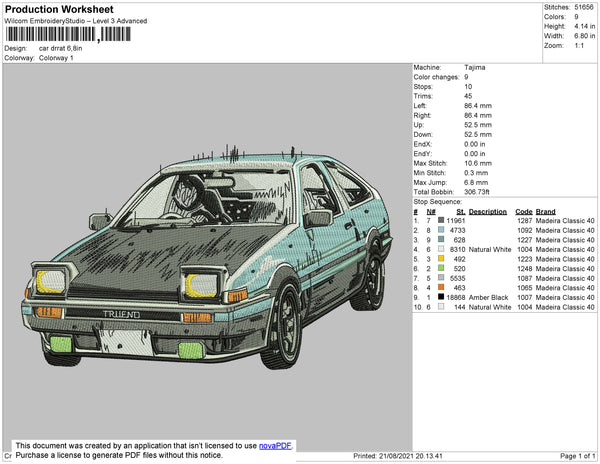
Task: Click the Max Stitch value 10.6 mm
Action: pos(478,163)
